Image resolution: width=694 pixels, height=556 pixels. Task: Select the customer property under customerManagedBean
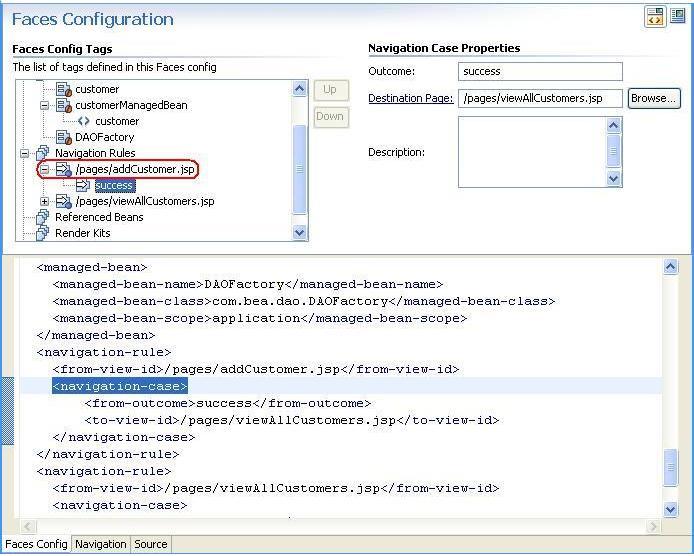117,121
